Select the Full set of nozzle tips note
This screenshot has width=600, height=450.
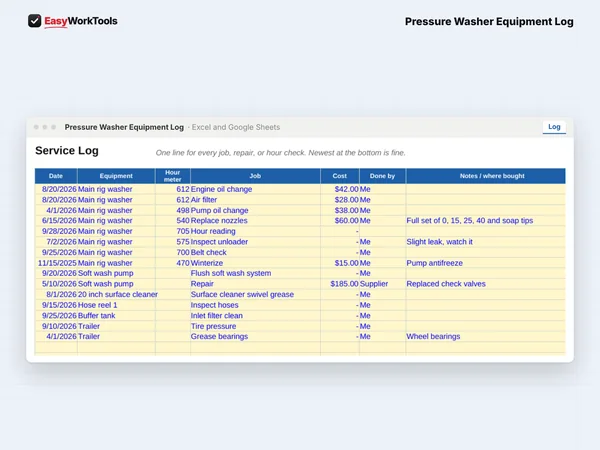coord(486,221)
